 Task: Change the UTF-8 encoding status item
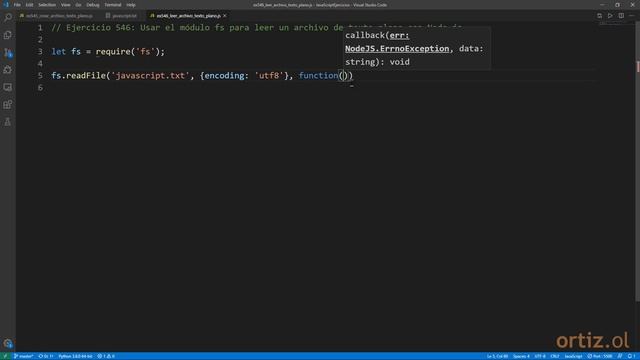coord(540,356)
